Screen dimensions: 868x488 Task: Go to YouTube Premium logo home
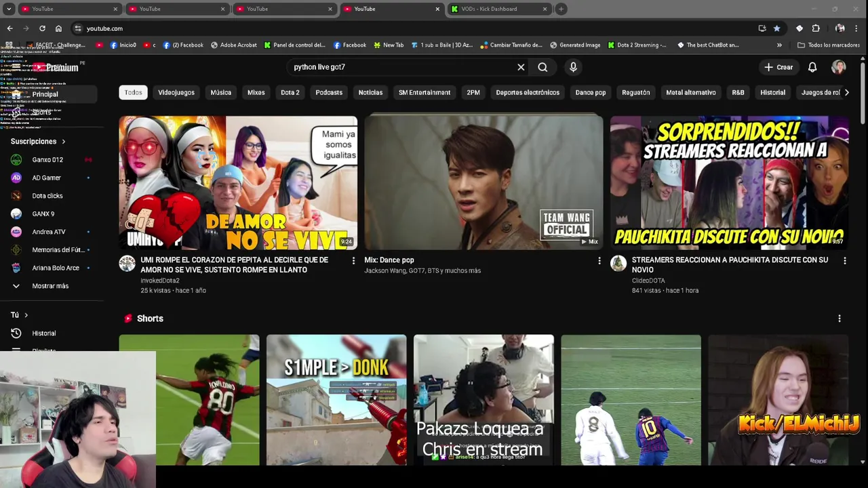[x=57, y=67]
